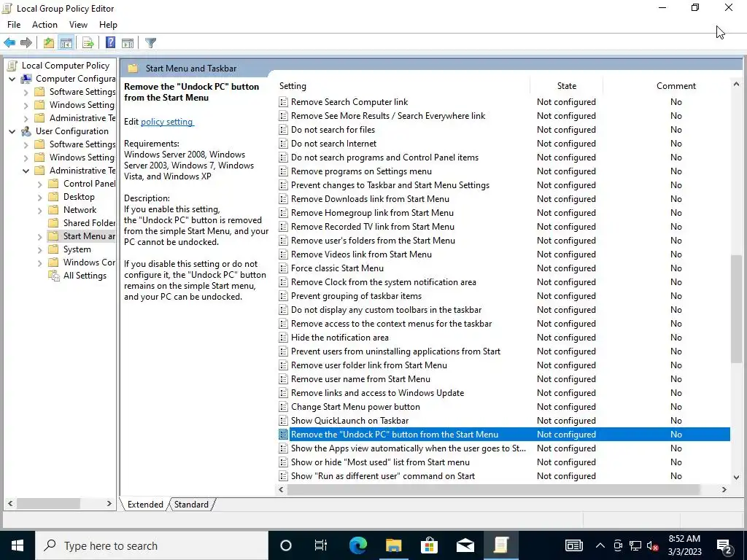Click the Back arrow toolbar icon
This screenshot has height=560, width=747.
[9, 43]
